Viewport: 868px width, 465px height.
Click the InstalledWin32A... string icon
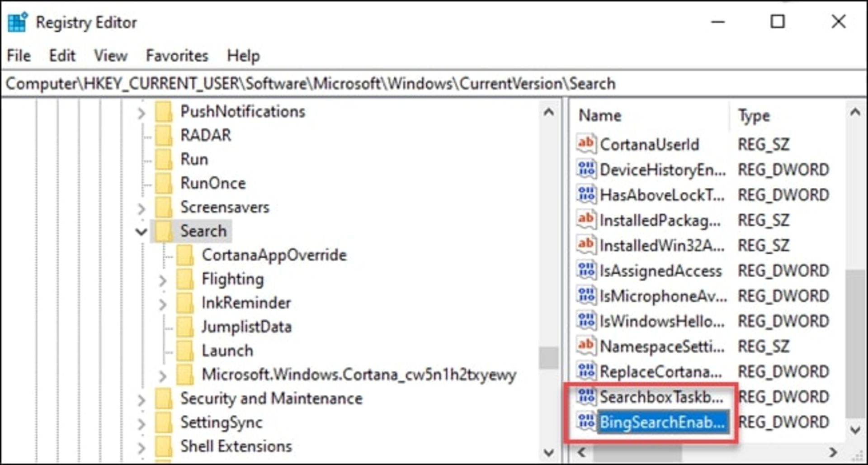pyautogui.click(x=586, y=245)
